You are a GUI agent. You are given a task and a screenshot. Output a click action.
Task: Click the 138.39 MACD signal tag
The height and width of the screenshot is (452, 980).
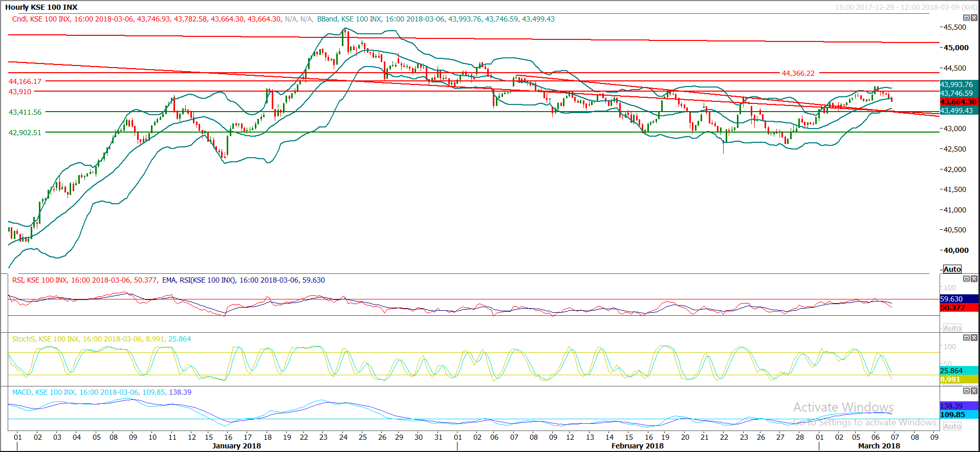[960, 406]
